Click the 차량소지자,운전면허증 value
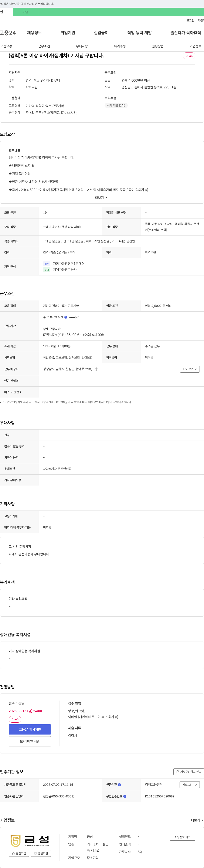The width and height of the screenshot is (204, 868). (57, 469)
